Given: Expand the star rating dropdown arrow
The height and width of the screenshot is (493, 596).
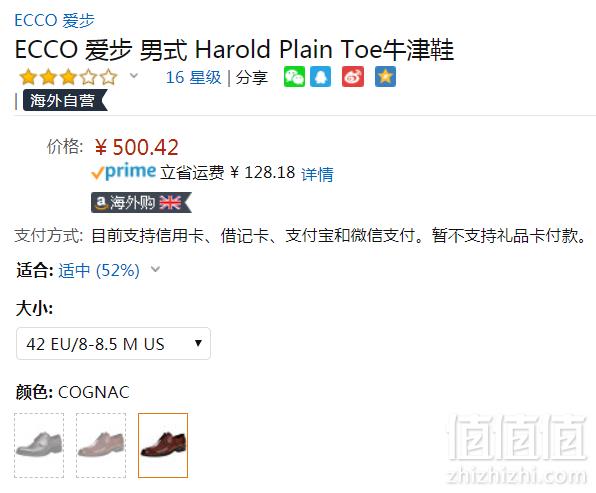Looking at the screenshot, I should [133, 76].
